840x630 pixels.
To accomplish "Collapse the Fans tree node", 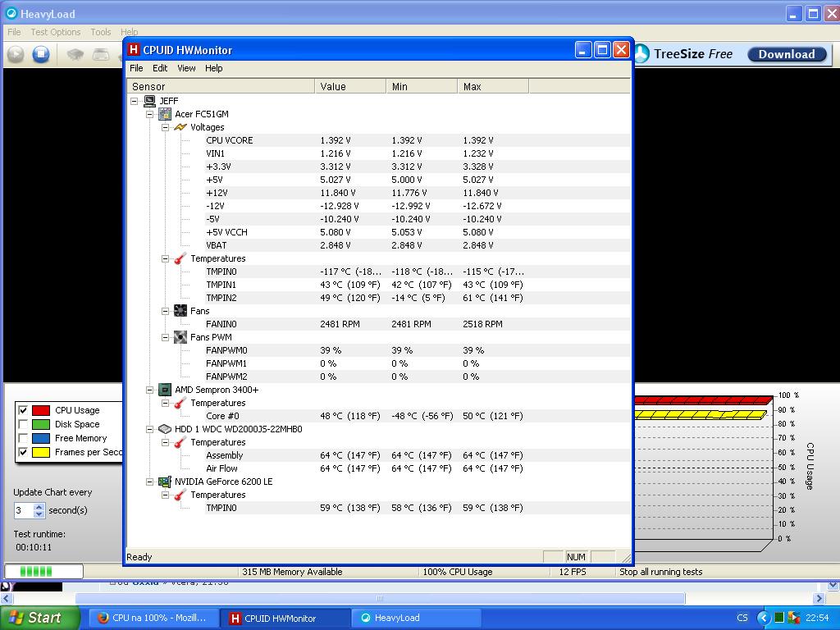I will click(165, 311).
